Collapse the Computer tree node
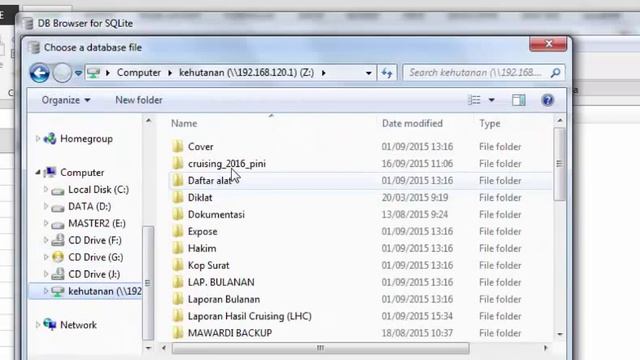This screenshot has width=640, height=360. pyautogui.click(x=38, y=173)
